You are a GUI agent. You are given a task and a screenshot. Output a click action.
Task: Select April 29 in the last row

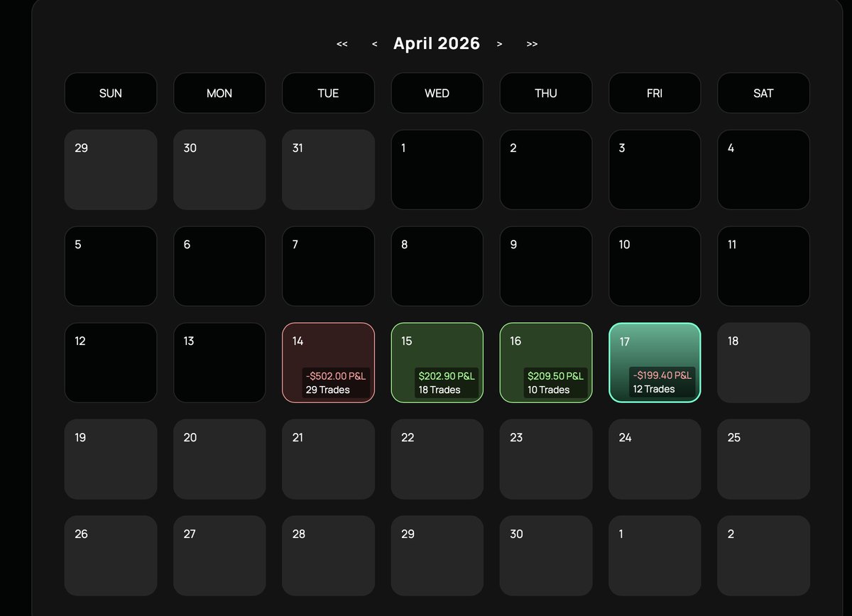[x=437, y=556]
